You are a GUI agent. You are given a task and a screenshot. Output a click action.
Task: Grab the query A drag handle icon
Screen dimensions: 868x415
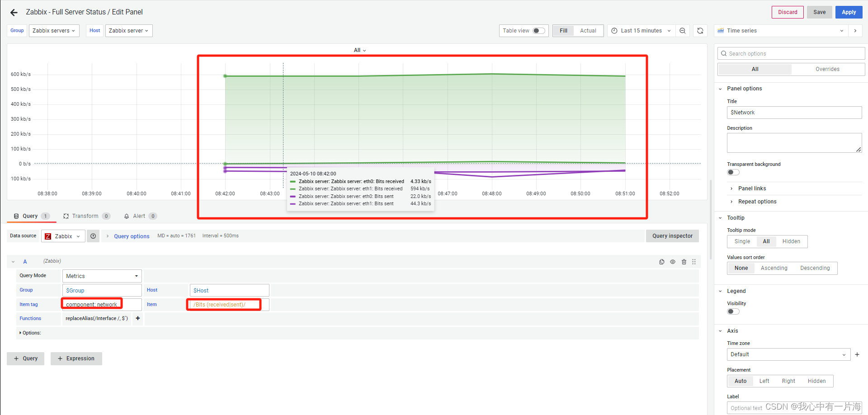point(694,262)
